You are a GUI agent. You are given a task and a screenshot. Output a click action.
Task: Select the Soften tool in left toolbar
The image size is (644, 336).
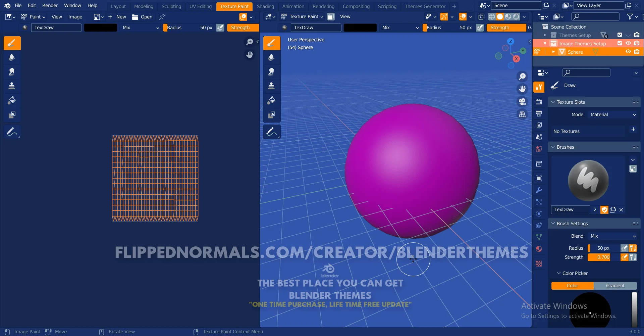coord(12,57)
